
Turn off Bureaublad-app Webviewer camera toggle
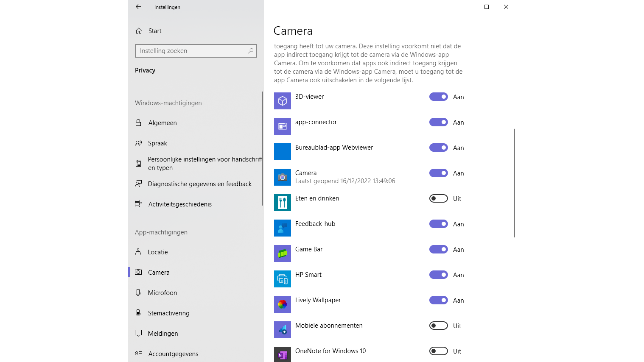point(439,148)
